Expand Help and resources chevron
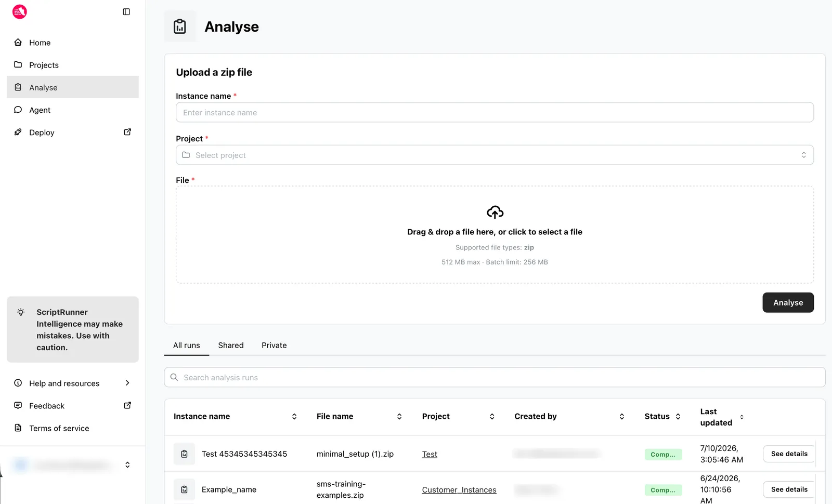The width and height of the screenshot is (832, 504). click(x=127, y=383)
